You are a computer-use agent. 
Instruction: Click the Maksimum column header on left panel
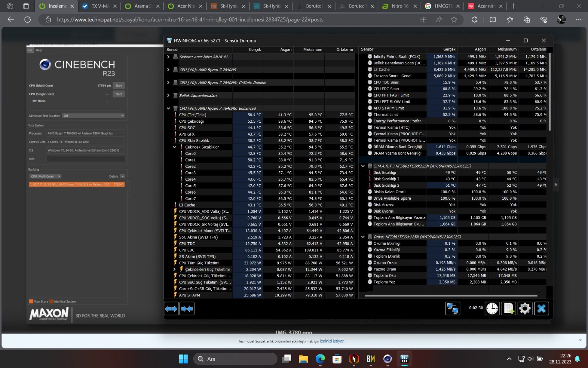coord(309,50)
